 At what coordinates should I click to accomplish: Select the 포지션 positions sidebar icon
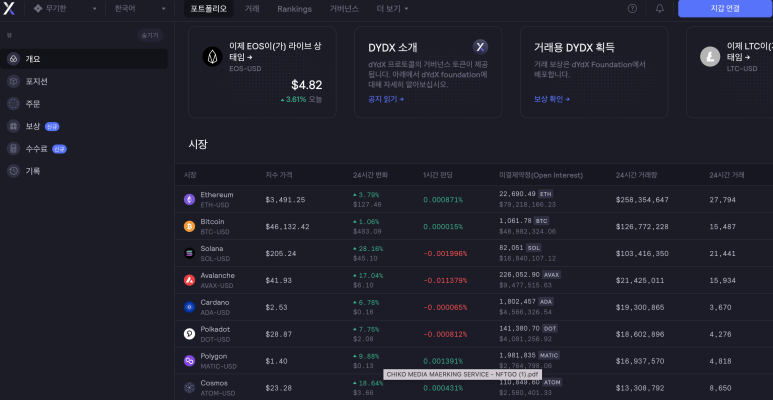(x=13, y=81)
